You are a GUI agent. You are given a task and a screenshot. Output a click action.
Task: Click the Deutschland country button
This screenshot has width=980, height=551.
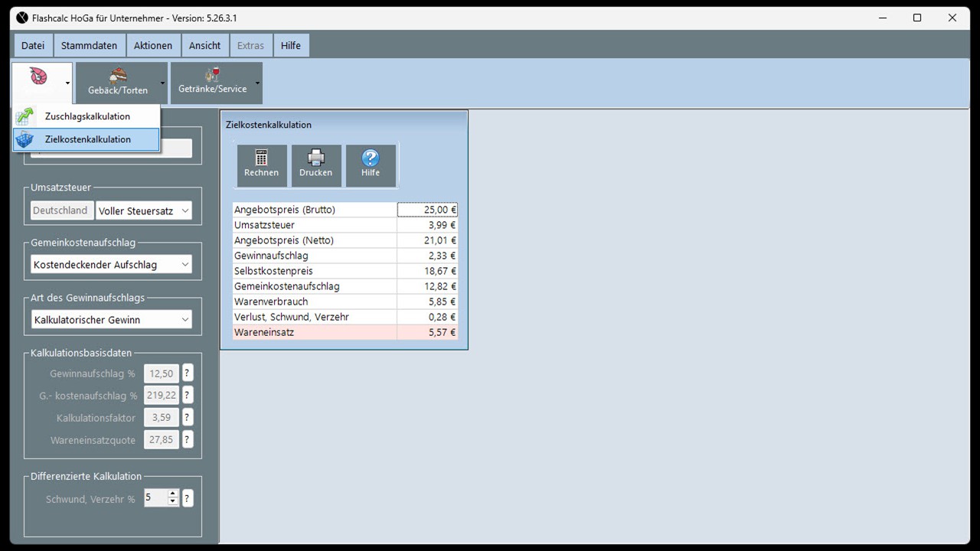click(x=60, y=210)
